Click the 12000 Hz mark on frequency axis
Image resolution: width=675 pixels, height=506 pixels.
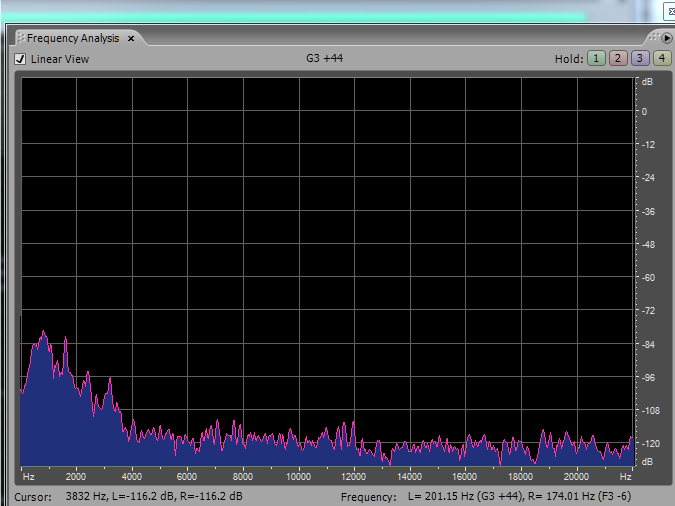point(354,476)
